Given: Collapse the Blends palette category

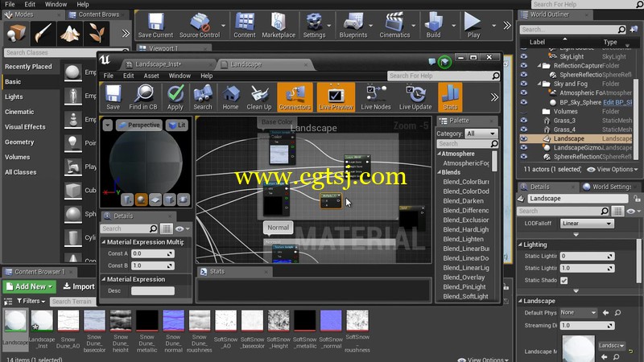Looking at the screenshot, I should (x=439, y=172).
